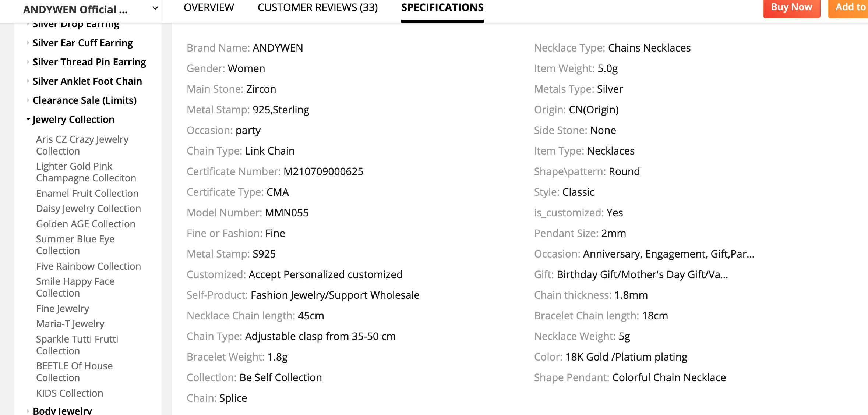868x415 pixels.
Task: Open Five Rainbow Collection link
Action: coord(88,266)
